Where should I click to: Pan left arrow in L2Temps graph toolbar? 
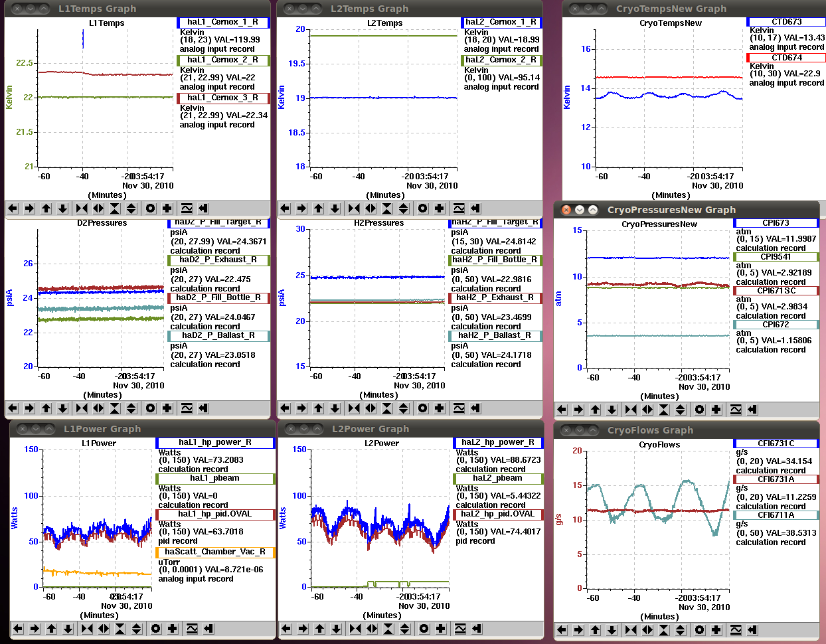pos(285,208)
